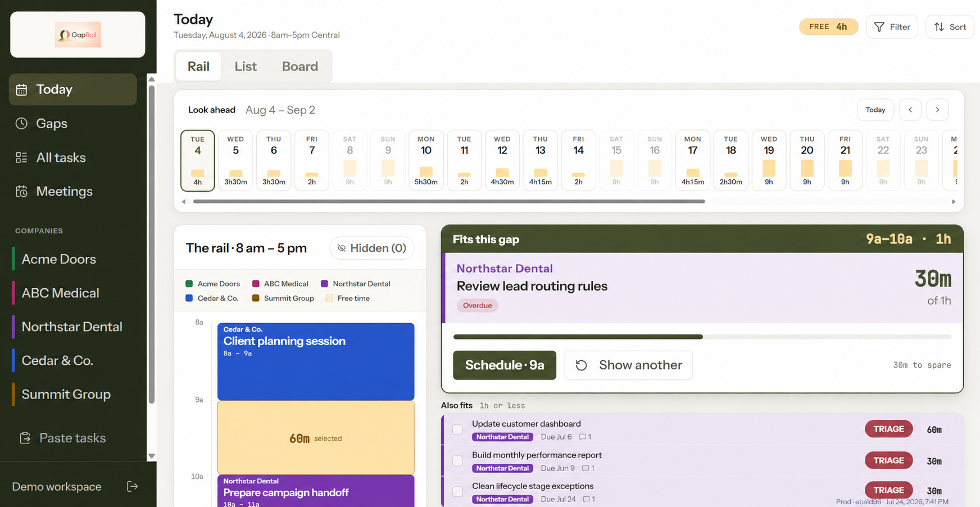Click the GapRail logo
The width and height of the screenshot is (980, 507).
(78, 34)
